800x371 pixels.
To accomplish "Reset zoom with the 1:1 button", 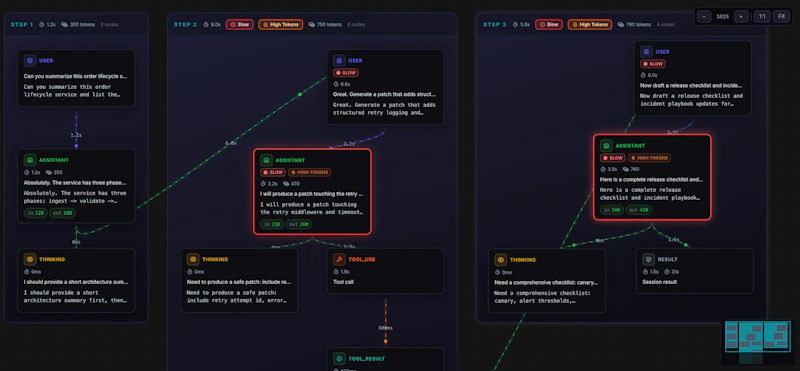I will [x=762, y=16].
